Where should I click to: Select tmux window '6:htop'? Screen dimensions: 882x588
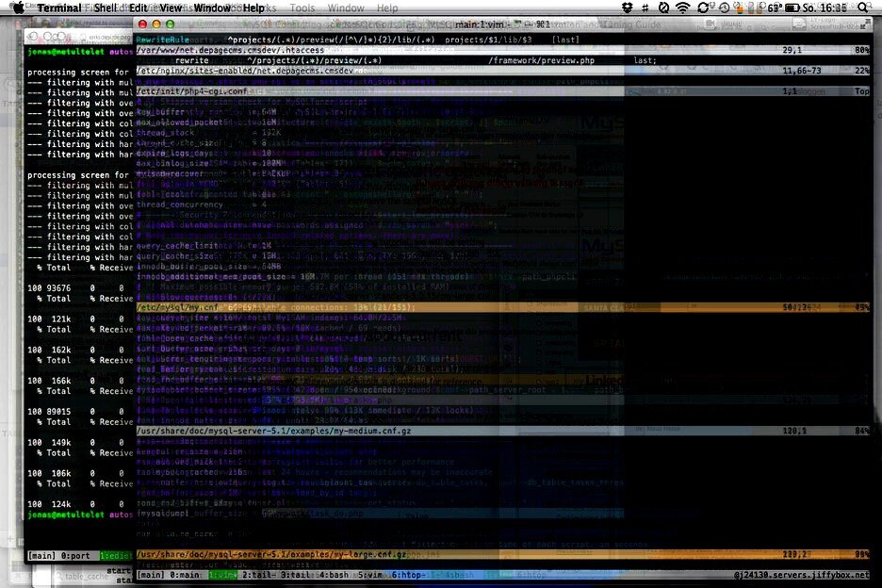click(x=408, y=575)
